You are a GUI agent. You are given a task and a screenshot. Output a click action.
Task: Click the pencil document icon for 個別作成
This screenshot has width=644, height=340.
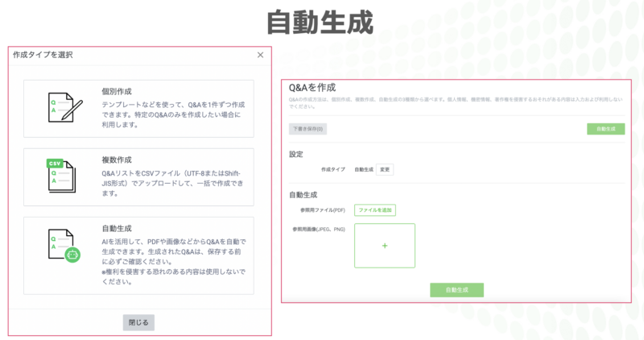(x=61, y=109)
